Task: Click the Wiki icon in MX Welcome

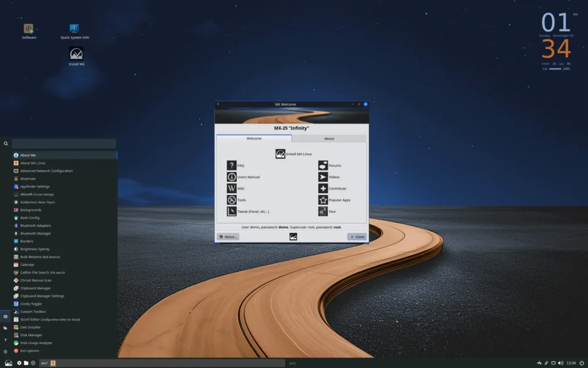Action: tap(231, 188)
